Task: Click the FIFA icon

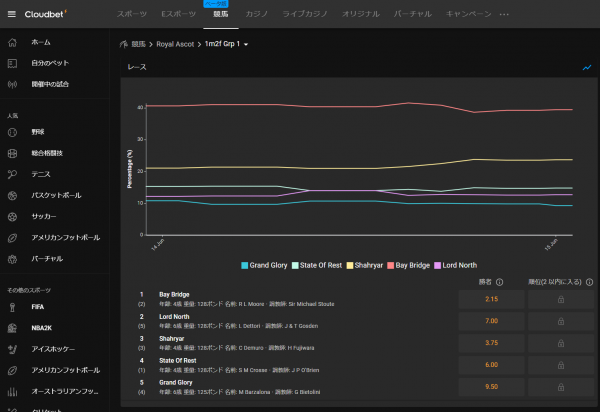Action: point(12,307)
